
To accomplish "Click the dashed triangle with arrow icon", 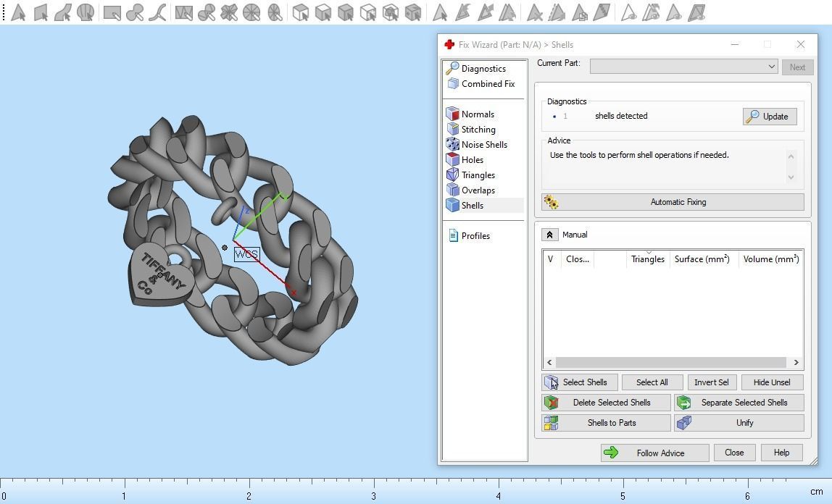I will point(557,12).
